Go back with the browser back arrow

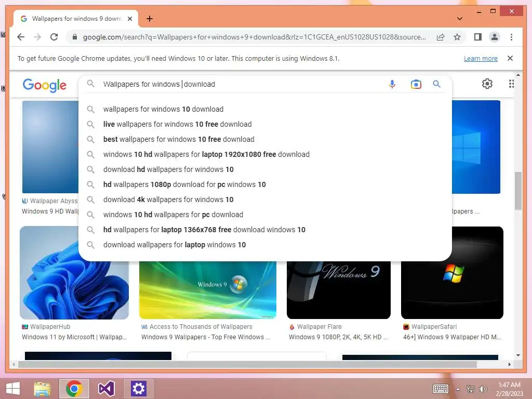point(21,37)
